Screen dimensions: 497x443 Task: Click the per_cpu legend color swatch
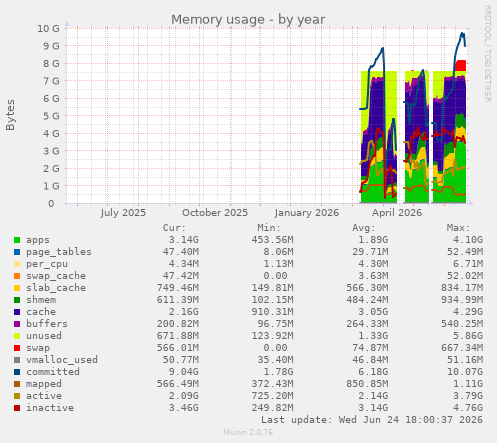[17, 264]
